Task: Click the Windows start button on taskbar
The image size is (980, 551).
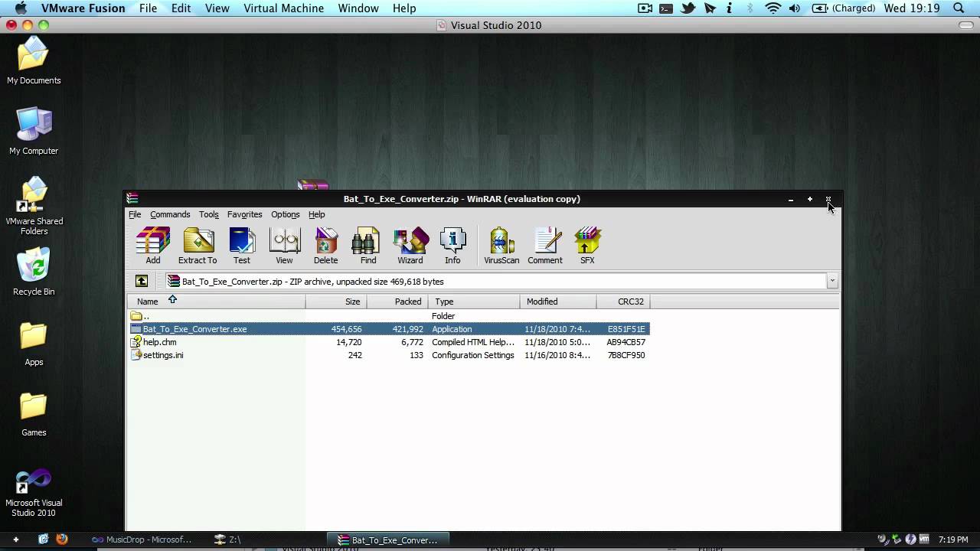Action: (15, 539)
